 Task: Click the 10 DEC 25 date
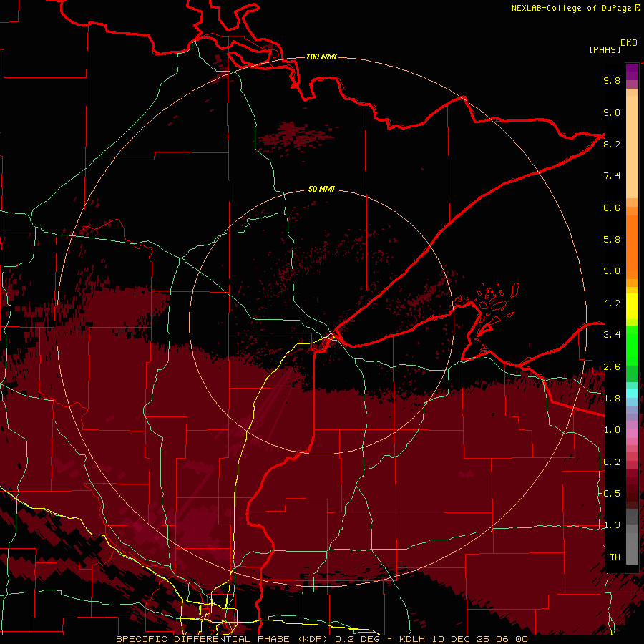(462, 639)
